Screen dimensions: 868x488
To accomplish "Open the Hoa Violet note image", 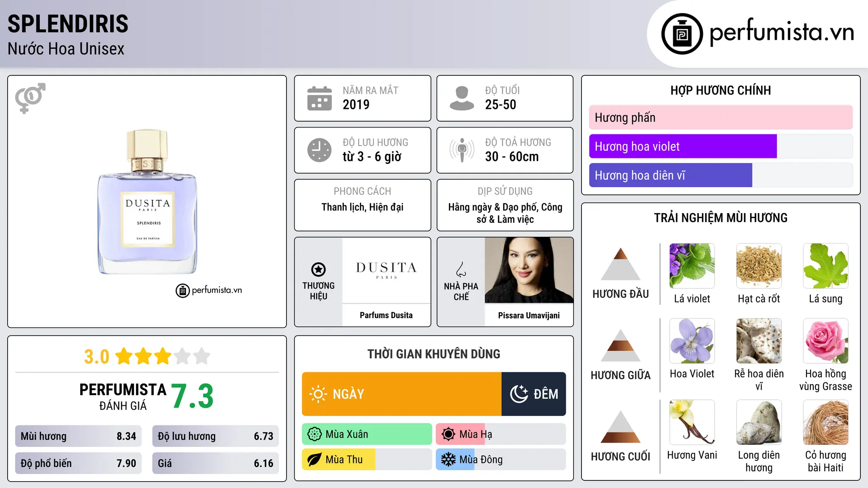I will click(x=692, y=341).
